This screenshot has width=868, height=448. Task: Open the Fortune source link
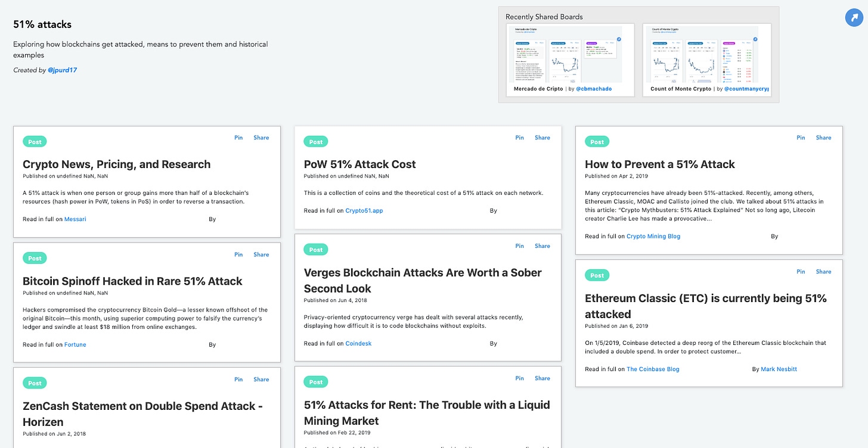click(x=75, y=345)
